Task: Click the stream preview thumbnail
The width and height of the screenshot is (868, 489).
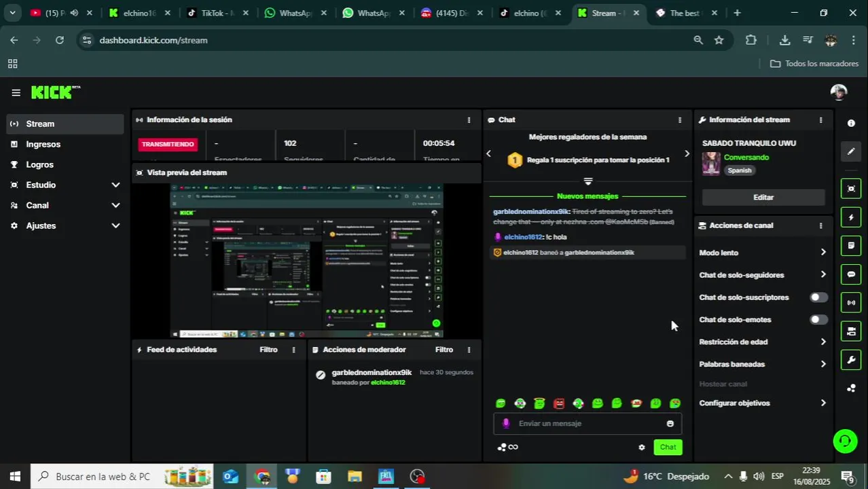Action: (306, 261)
